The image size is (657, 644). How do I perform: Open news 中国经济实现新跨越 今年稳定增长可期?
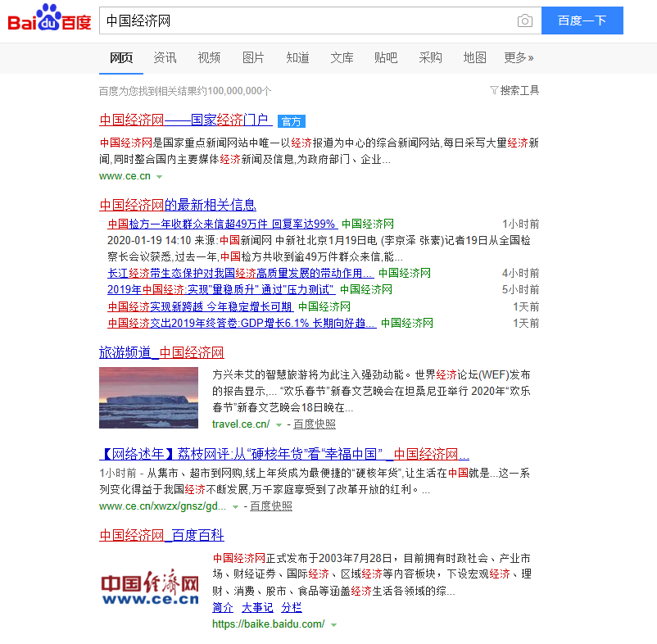pyautogui.click(x=200, y=306)
